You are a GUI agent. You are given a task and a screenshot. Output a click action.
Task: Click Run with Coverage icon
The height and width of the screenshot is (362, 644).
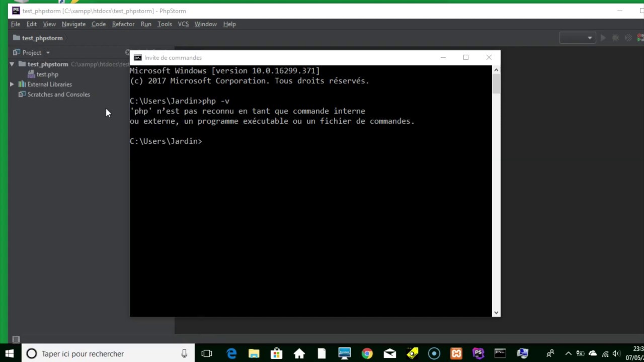628,38
